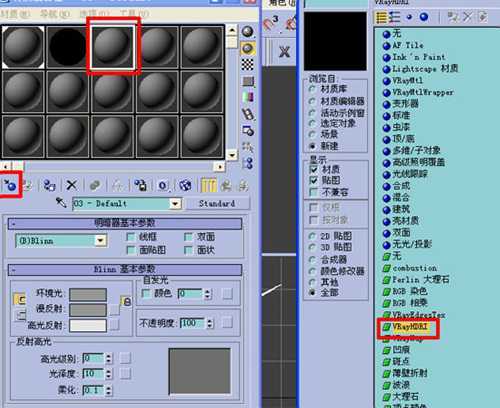Click the Go to Parent icon
The width and height of the screenshot is (500, 408).
[227, 185]
